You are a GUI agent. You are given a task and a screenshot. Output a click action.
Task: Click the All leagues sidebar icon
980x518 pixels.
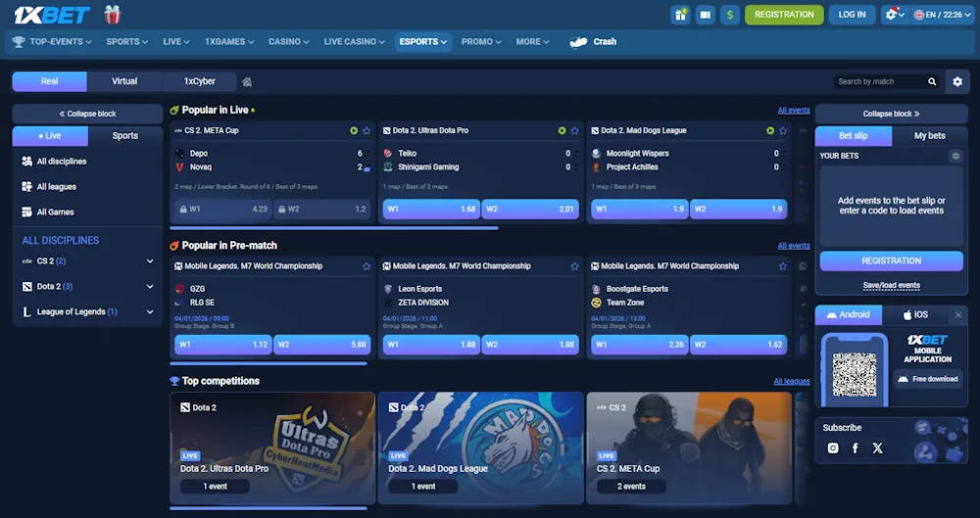coord(26,186)
